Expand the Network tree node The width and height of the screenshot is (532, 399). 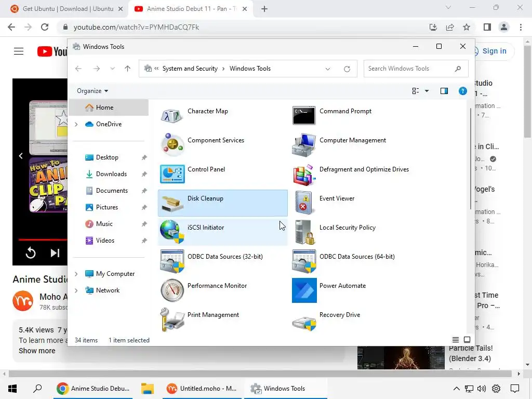(76, 290)
